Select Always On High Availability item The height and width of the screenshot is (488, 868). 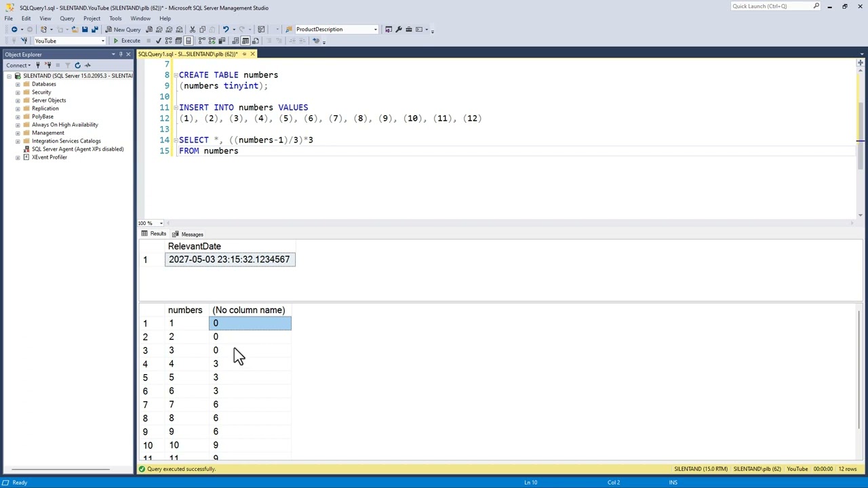click(64, 125)
